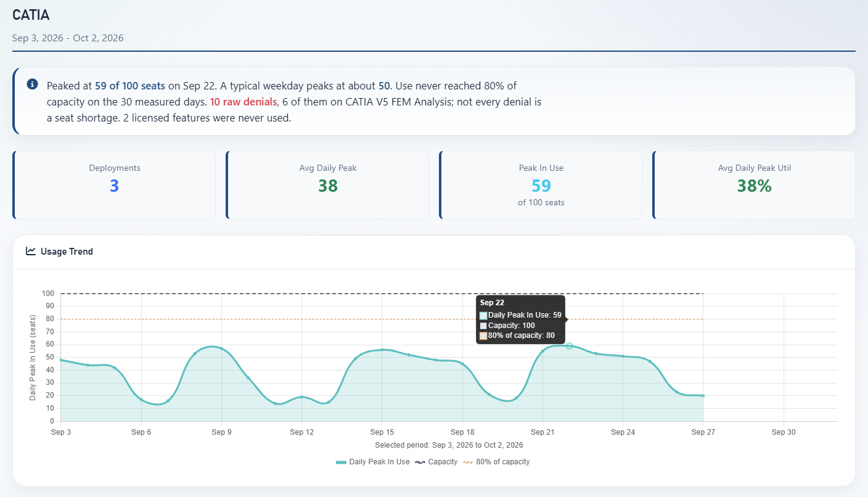Click "of 100 seats" under Peak In Use
Viewport: 868px width, 497px height.
pyautogui.click(x=541, y=202)
